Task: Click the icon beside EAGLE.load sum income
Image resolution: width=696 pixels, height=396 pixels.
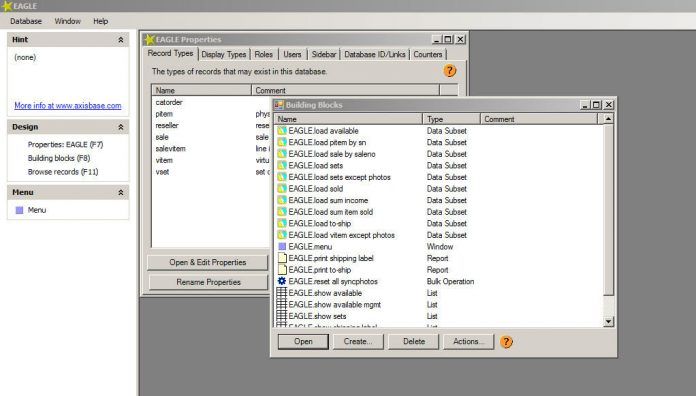Action: click(281, 200)
